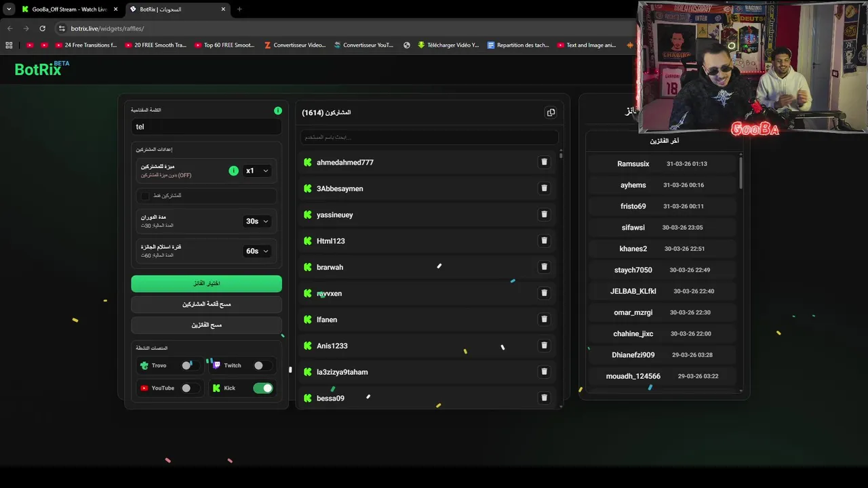Go back using browser back arrow
The height and width of the screenshot is (488, 868).
(9, 28)
